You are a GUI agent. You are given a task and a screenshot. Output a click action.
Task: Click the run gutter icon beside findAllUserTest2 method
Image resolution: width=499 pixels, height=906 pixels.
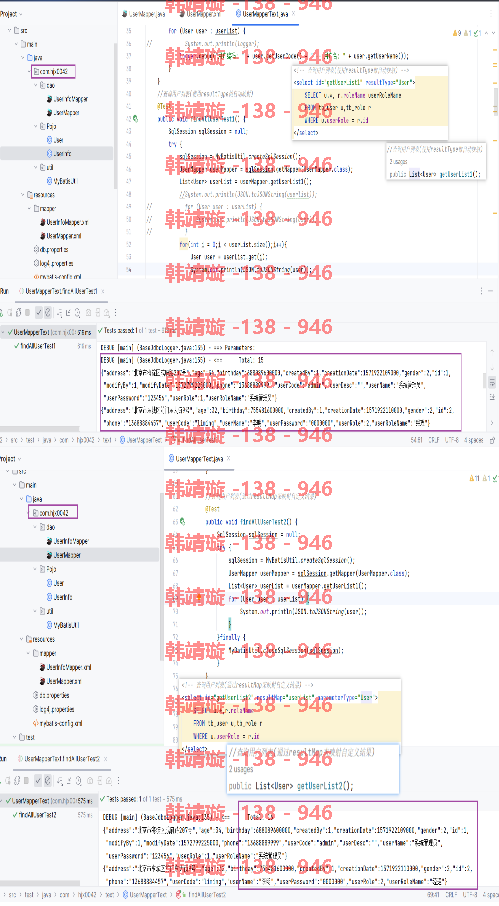pyautogui.click(x=183, y=521)
